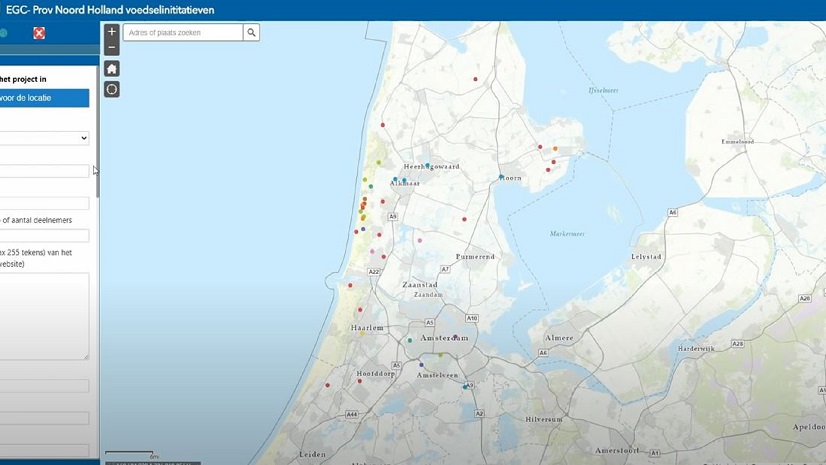Zoom in with the plus button
This screenshot has height=465, width=826.
pyautogui.click(x=112, y=32)
